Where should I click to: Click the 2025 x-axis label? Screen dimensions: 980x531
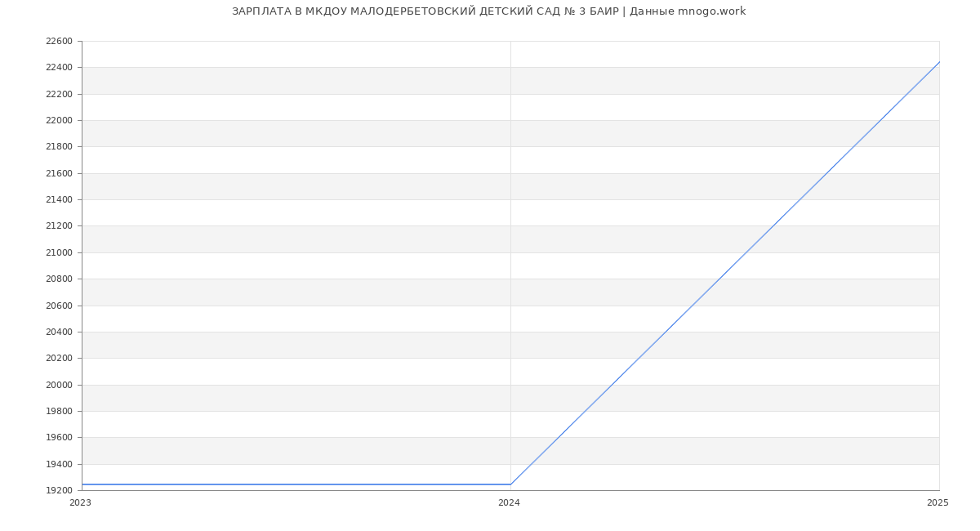[938, 503]
